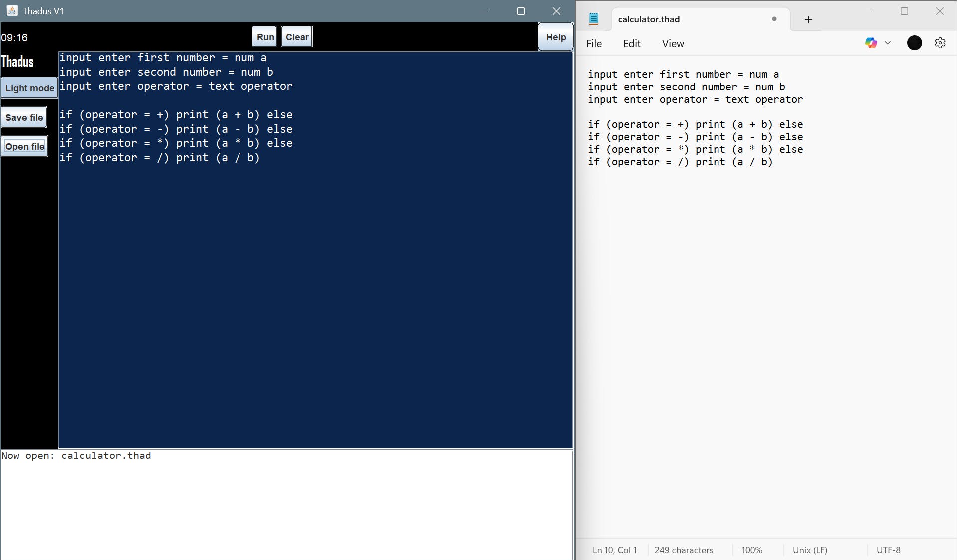Minimize the Thadus V1 window
Viewport: 957px width, 560px height.
point(487,11)
